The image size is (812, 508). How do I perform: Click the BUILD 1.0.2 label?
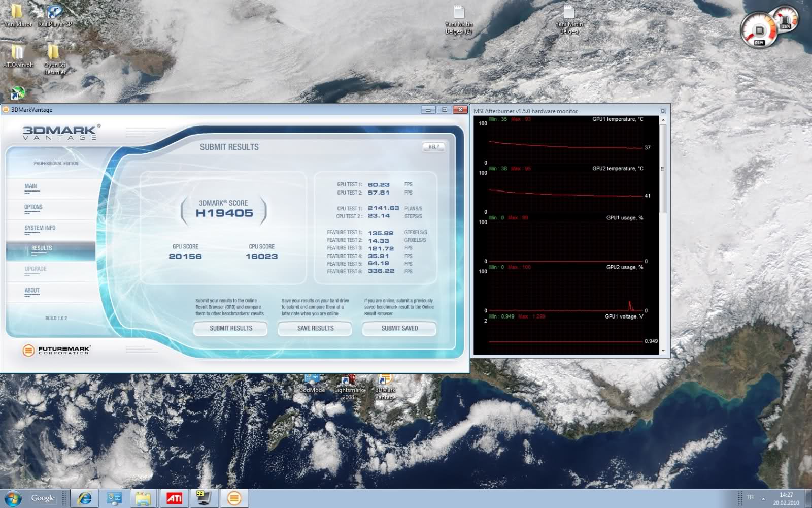[56, 319]
